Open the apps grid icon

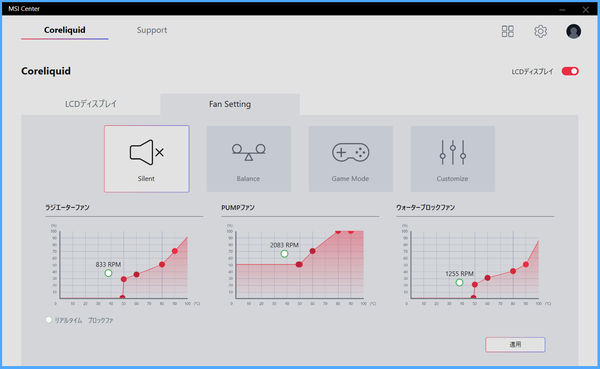(x=508, y=31)
